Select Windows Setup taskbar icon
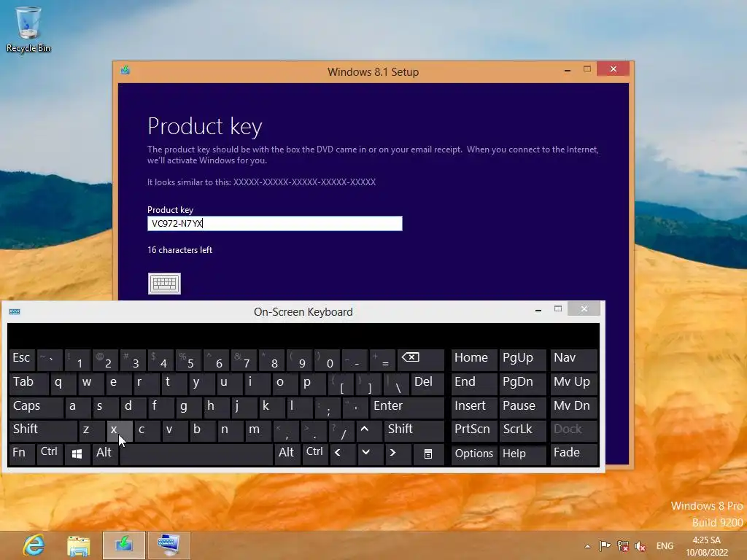 (124, 545)
